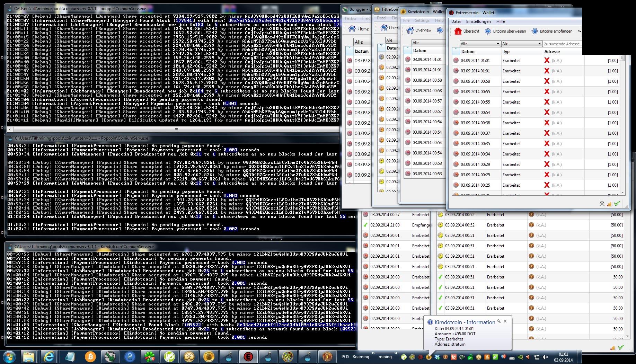Open the Settings menu in Kimdotcoin wallet

pos(422,20)
